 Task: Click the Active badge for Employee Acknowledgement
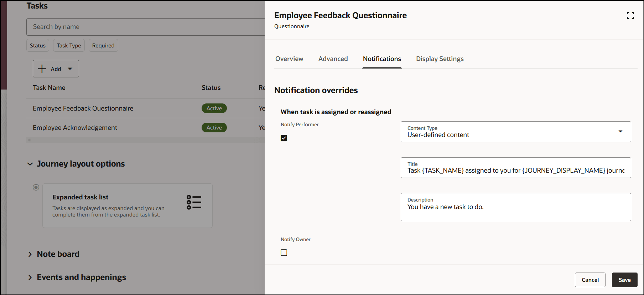tap(214, 128)
